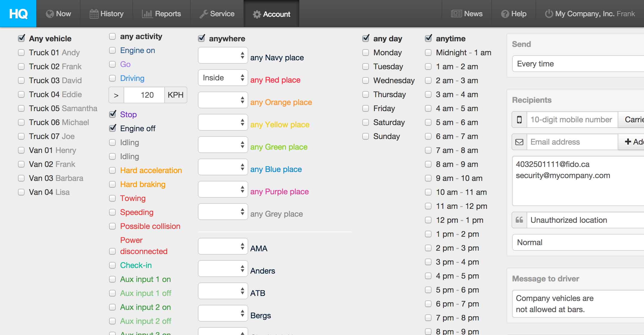Click the question mark Help icon
The image size is (644, 335).
(505, 14)
